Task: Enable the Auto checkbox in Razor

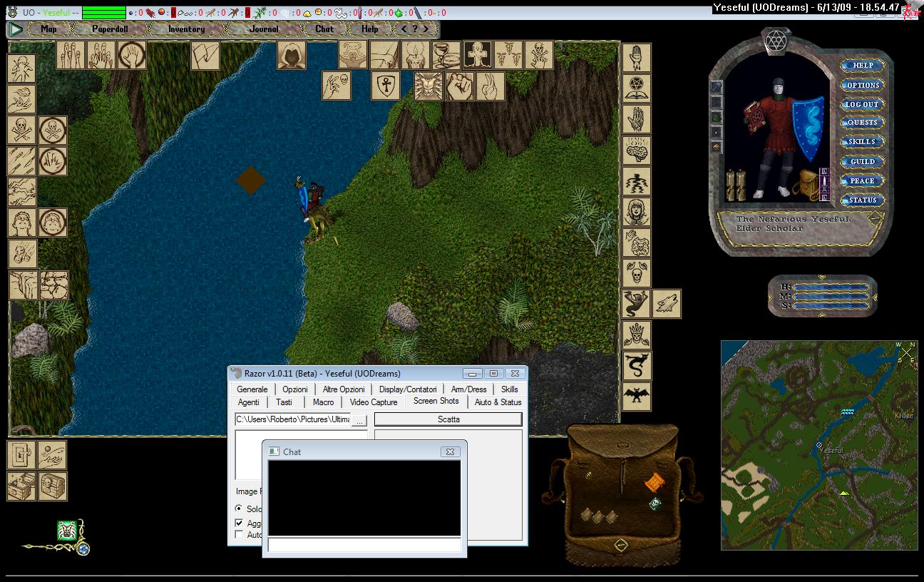Action: tap(239, 534)
